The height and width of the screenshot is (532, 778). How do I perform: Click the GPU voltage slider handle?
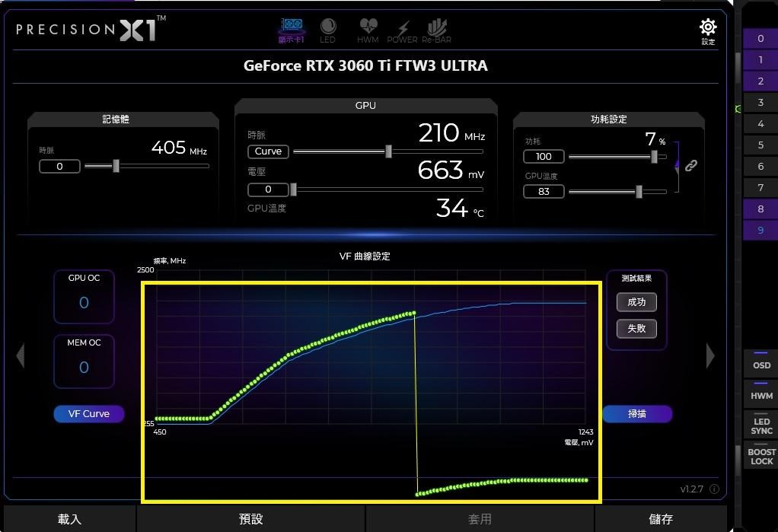pos(293,189)
